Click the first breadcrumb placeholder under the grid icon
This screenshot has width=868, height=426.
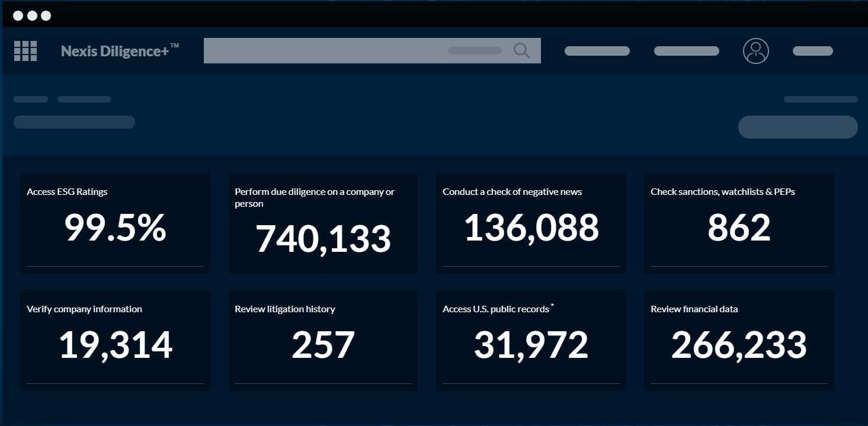[x=31, y=99]
